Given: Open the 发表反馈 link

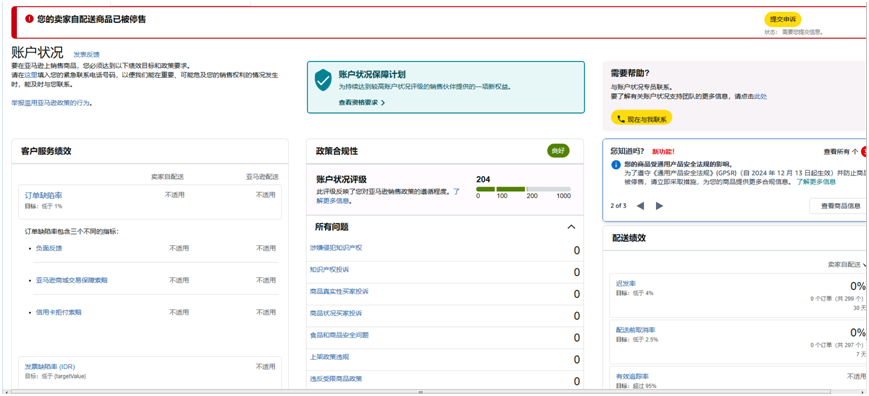Looking at the screenshot, I should [x=86, y=54].
